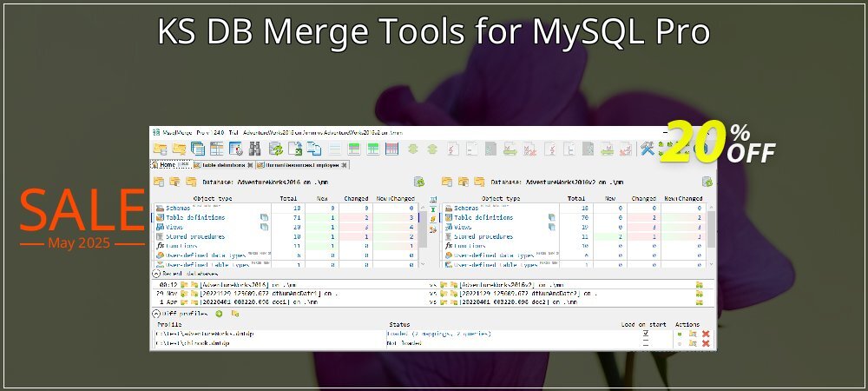Image resolution: width=868 pixels, height=391 pixels.
Task: Click folder action icon for adventureWorks profile
Action: 693,334
